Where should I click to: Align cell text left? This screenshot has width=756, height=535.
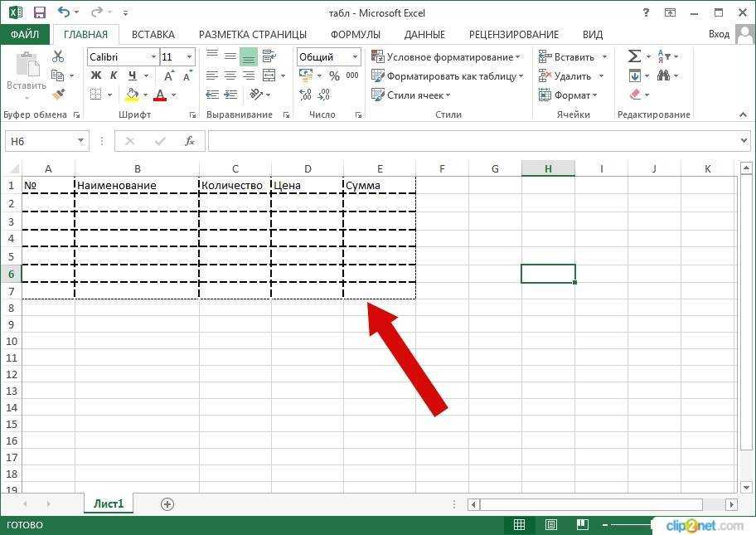tap(212, 75)
